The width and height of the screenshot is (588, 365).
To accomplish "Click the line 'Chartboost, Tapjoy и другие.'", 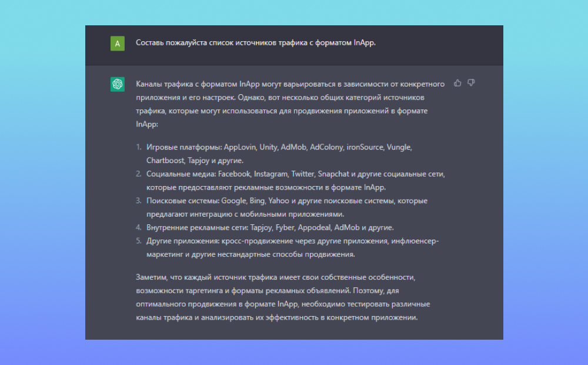I will pyautogui.click(x=195, y=160).
